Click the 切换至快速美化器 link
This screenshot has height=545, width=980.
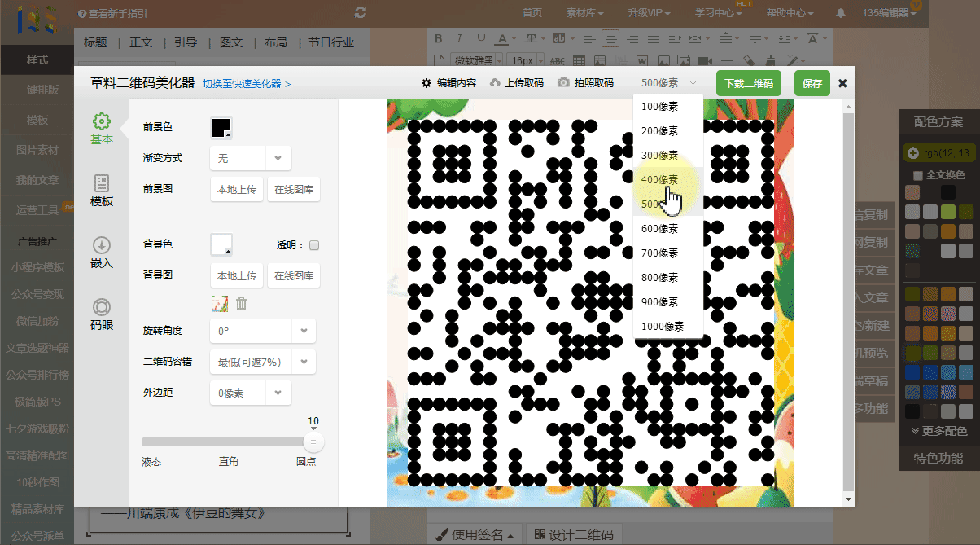click(247, 84)
